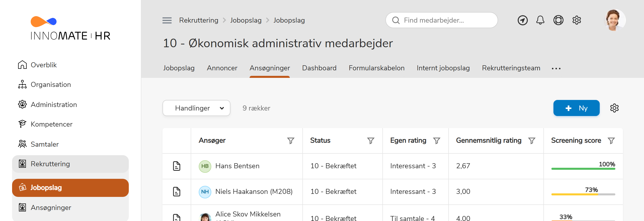Open Administration in sidebar
Image resolution: width=644 pixels, height=221 pixels.
(x=70, y=104)
